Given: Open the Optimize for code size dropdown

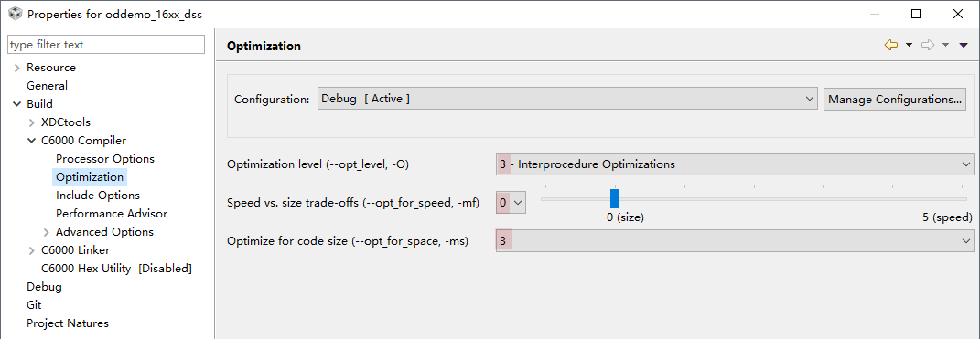Looking at the screenshot, I should click(x=735, y=240).
